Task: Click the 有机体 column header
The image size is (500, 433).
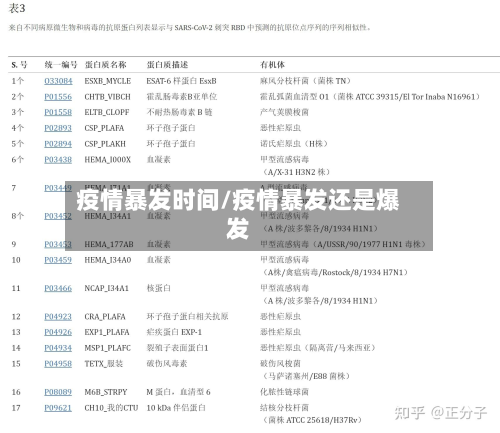Action: tap(272, 65)
